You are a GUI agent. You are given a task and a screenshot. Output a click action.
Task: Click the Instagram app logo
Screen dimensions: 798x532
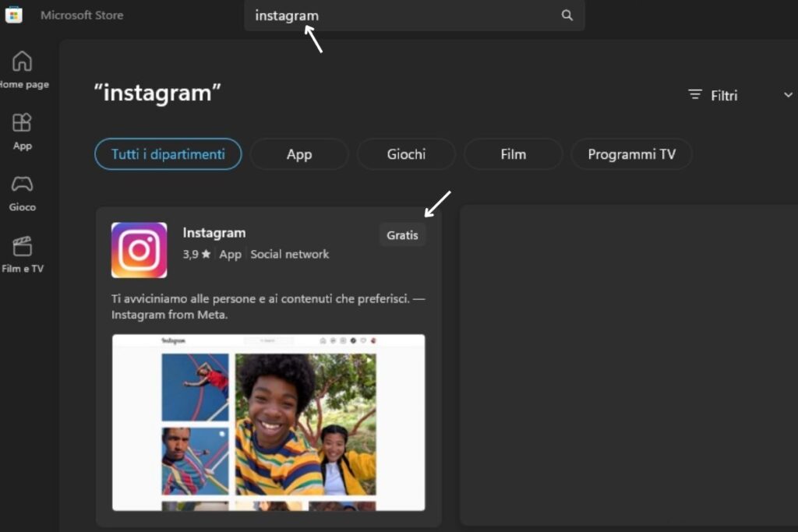point(139,250)
